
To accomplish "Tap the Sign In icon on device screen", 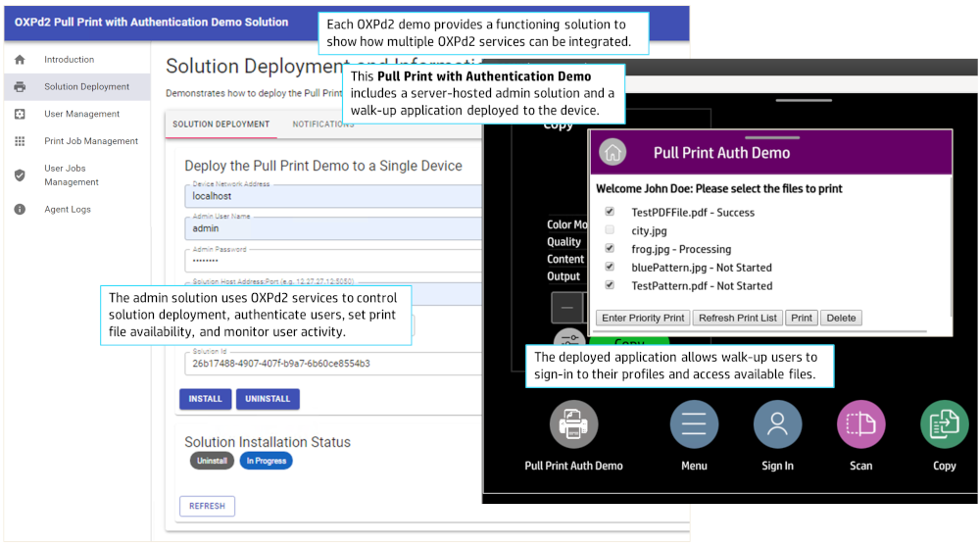I will 777,424.
